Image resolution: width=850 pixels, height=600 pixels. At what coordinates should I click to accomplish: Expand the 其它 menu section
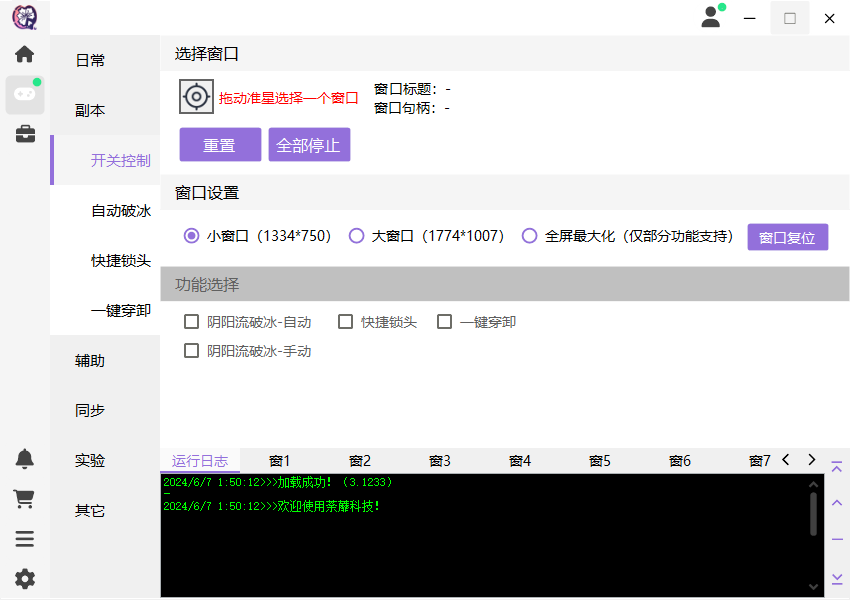point(105,511)
